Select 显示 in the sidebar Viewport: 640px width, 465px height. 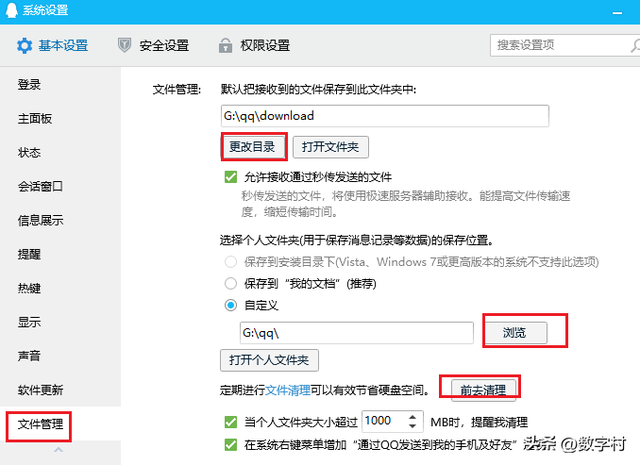29,322
